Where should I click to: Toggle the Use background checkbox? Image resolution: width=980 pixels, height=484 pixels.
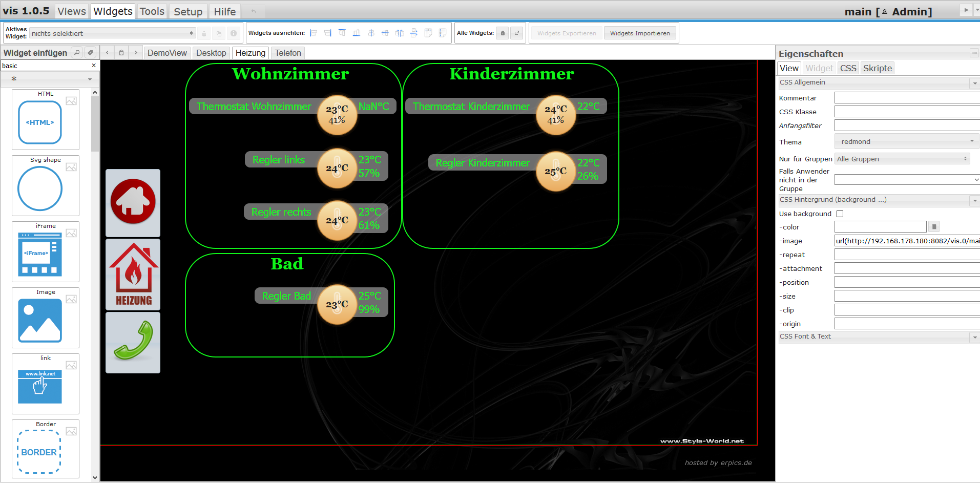[840, 214]
